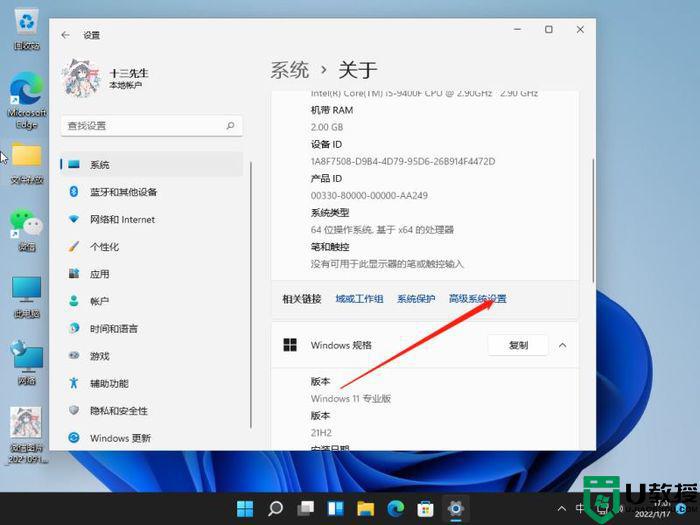Go to 应用 apps section

click(x=99, y=274)
